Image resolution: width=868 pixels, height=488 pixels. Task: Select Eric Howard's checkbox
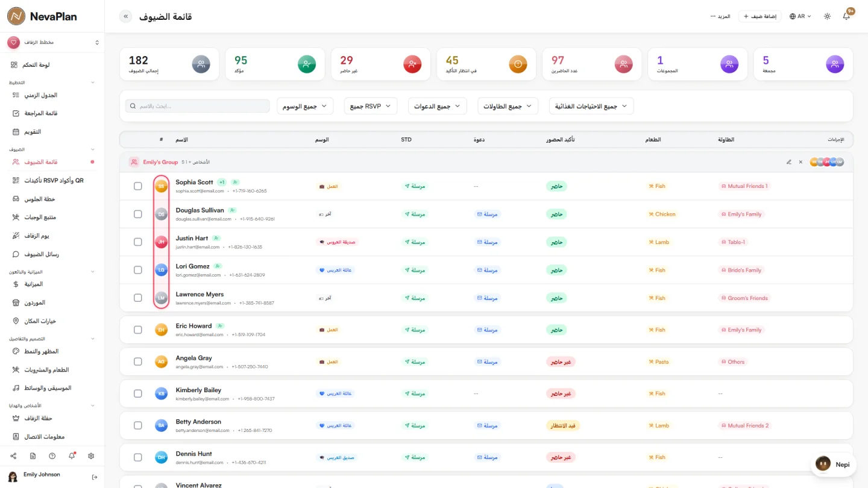coord(138,330)
